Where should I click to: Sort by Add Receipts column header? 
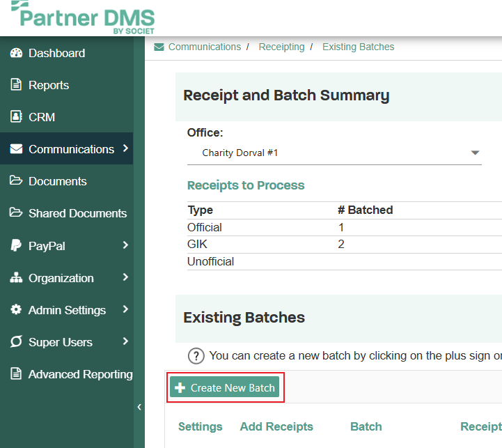276,426
